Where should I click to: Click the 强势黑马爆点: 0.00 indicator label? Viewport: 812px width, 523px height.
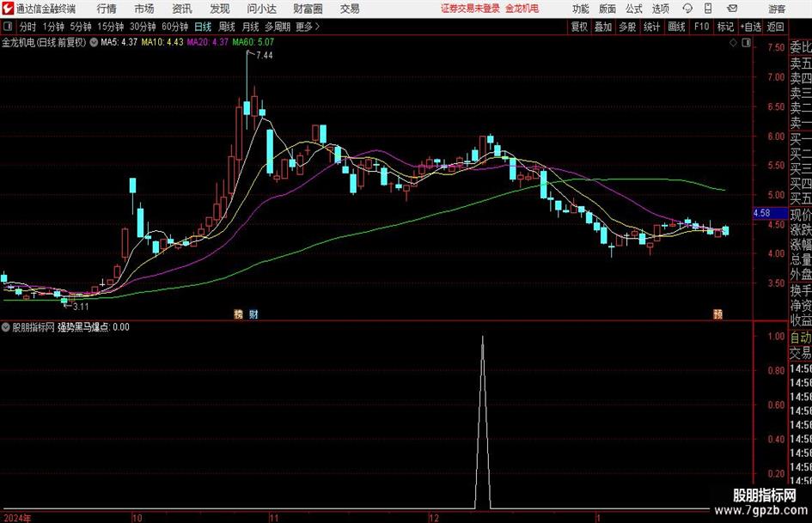(93, 326)
